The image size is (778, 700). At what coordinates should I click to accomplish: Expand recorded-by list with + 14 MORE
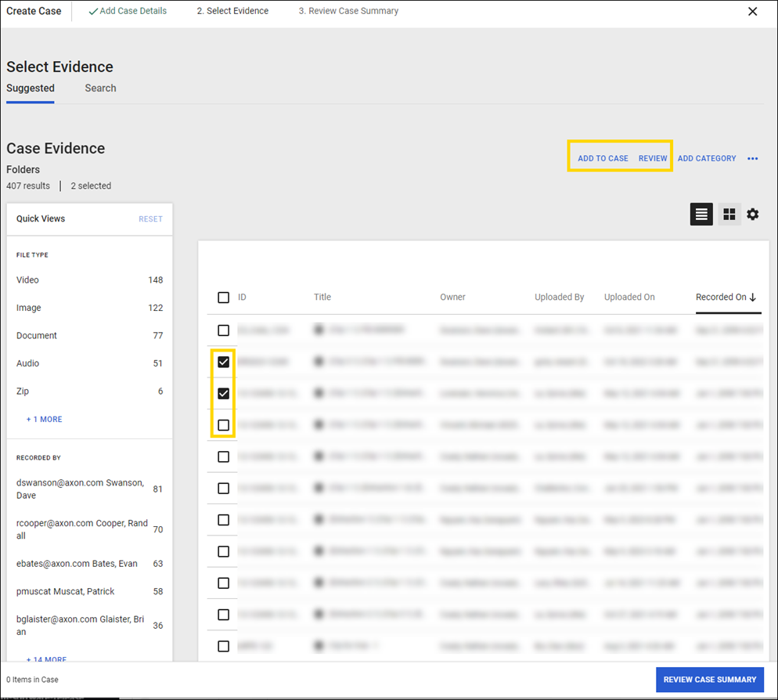(x=46, y=659)
